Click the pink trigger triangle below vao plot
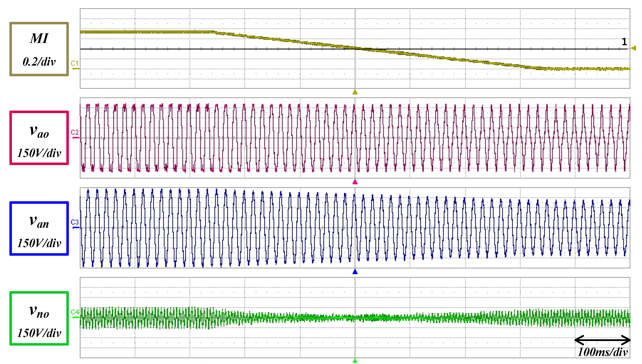 [355, 182]
